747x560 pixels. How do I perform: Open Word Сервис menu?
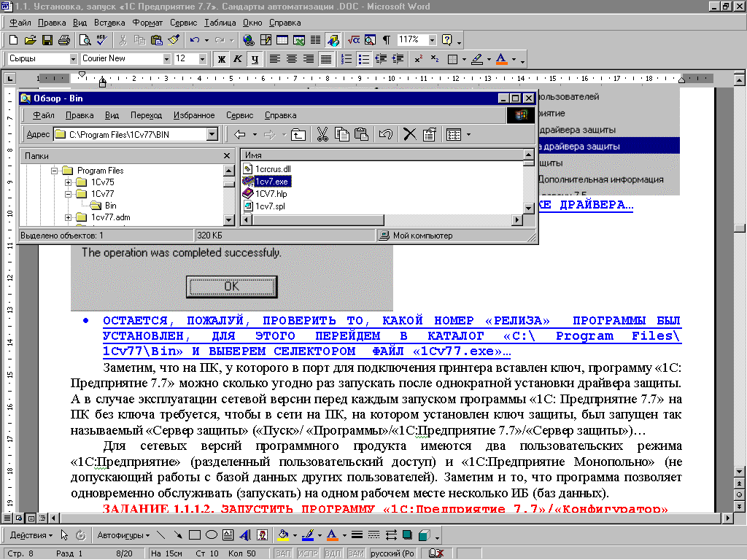(x=183, y=23)
